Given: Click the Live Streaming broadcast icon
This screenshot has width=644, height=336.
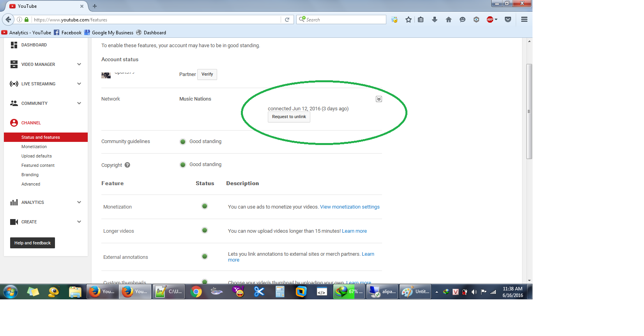Looking at the screenshot, I should coord(14,84).
